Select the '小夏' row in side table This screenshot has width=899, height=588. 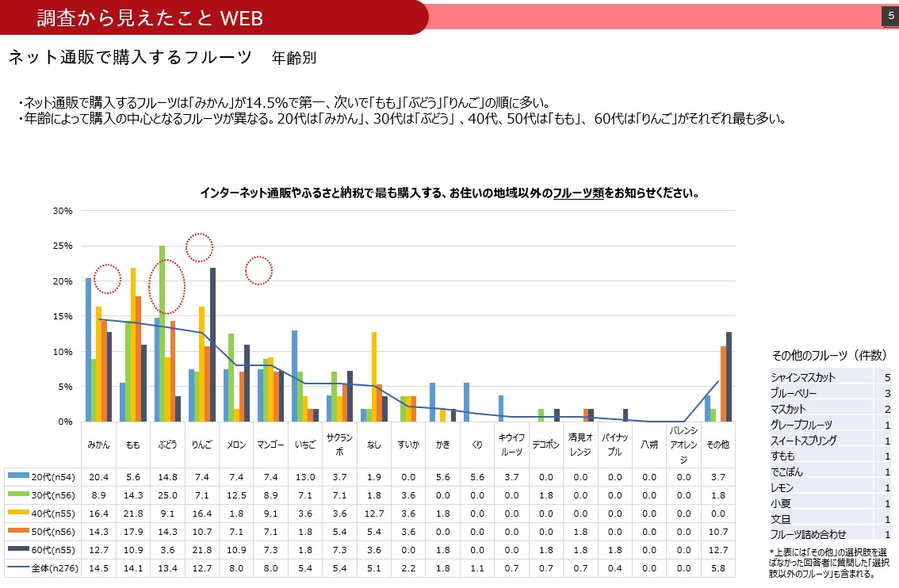pos(829,503)
